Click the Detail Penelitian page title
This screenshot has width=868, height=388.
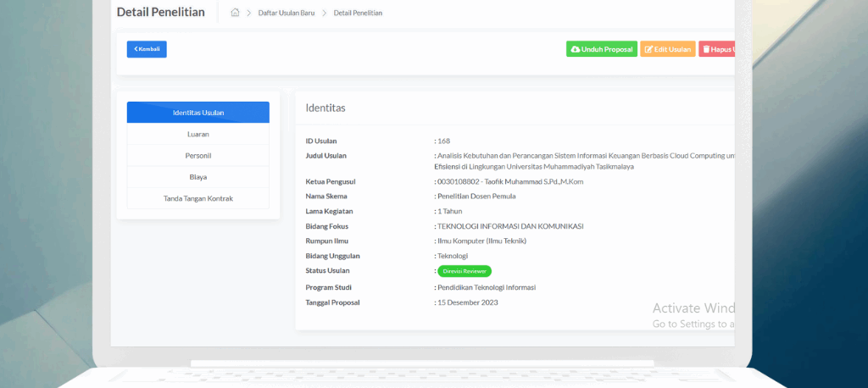coord(160,12)
